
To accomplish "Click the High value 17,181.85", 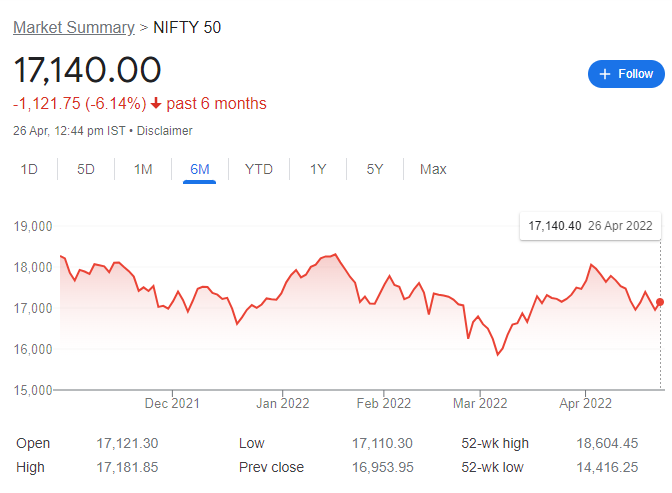I will tap(127, 467).
